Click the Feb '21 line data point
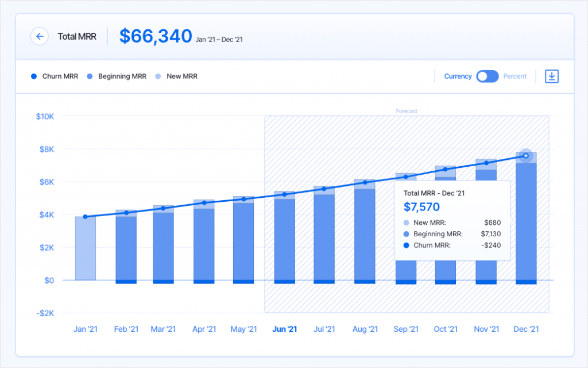Image resolution: width=588 pixels, height=368 pixels. (126, 213)
